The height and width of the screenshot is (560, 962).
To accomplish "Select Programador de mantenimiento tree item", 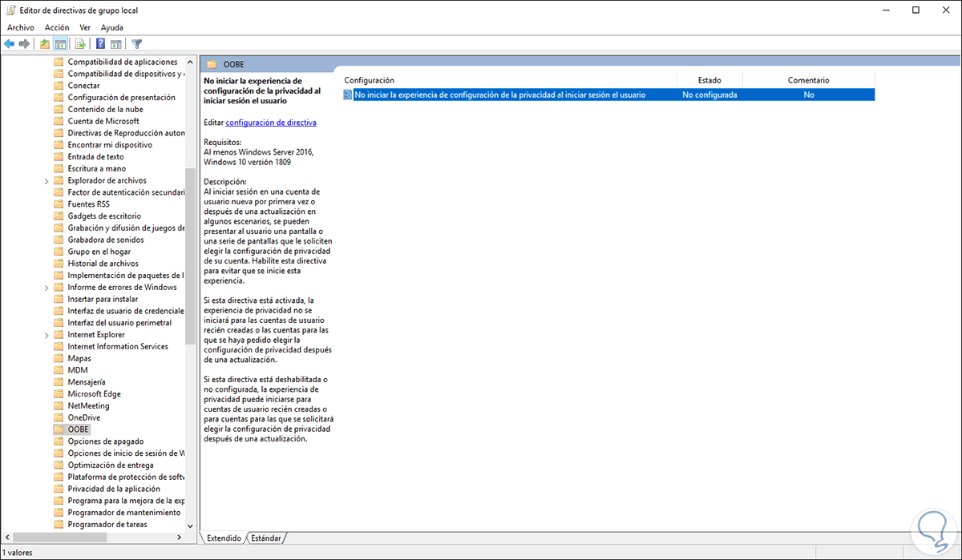I will [x=124, y=513].
